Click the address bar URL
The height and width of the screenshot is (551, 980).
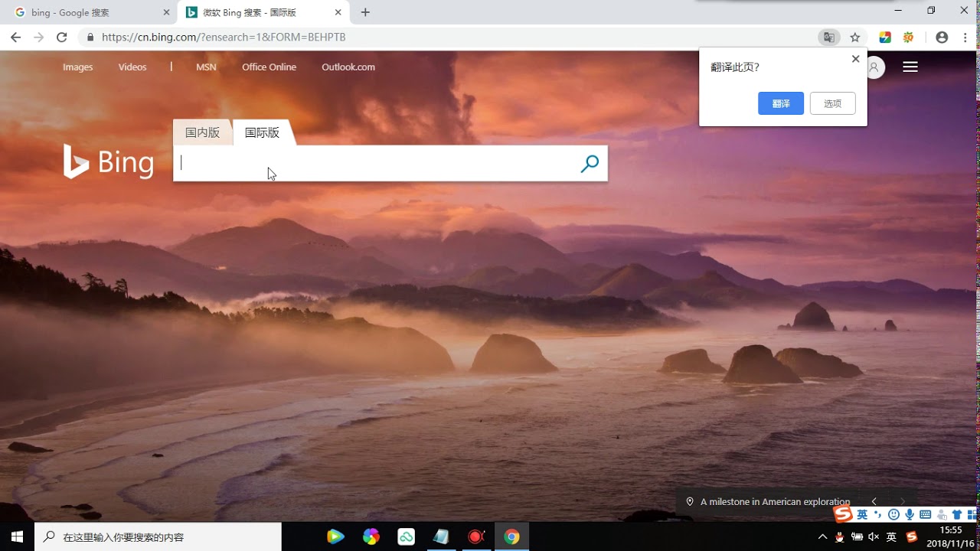[x=224, y=37]
